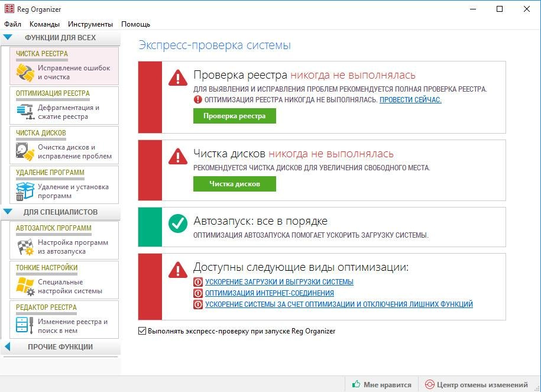The width and height of the screenshot is (541, 392).
Task: Open the Команды menu
Action: pos(44,24)
